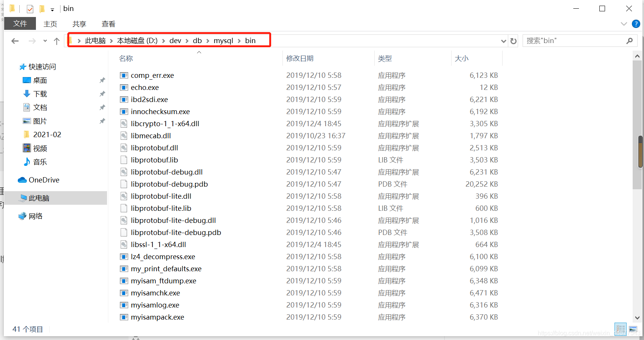
Task: Expand the chevron after mysql in breadcrumb
Action: [239, 41]
